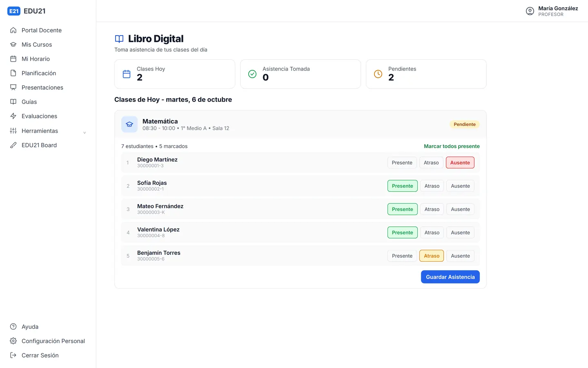588x368 pixels.
Task: Expand the Herramientas submenu chevron
Action: pos(85,132)
